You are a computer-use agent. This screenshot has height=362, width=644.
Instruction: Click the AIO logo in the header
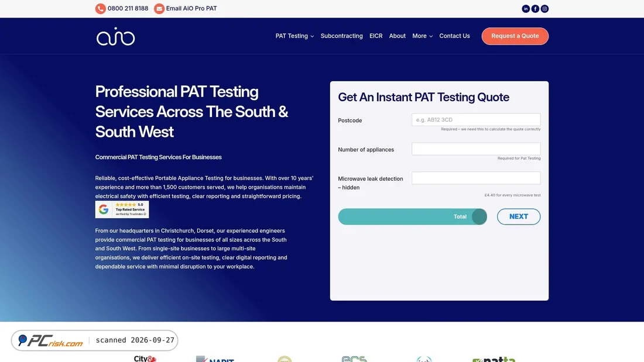point(115,36)
